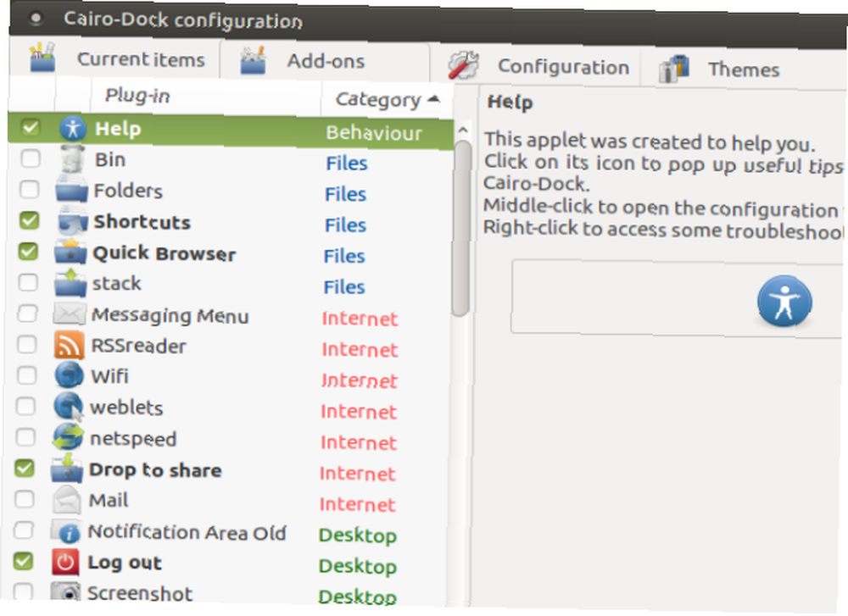848x616 pixels.
Task: Click the Bin trash can icon
Action: 72,158
